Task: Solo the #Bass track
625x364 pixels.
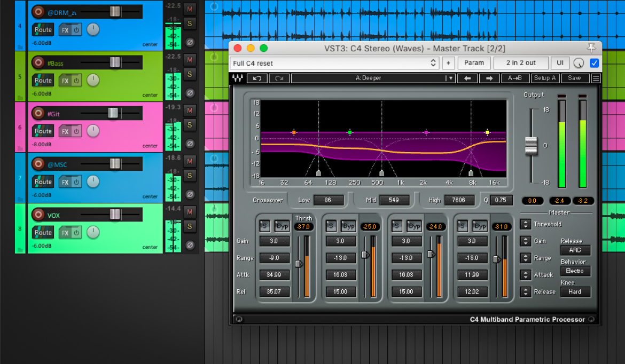Action: 190,74
